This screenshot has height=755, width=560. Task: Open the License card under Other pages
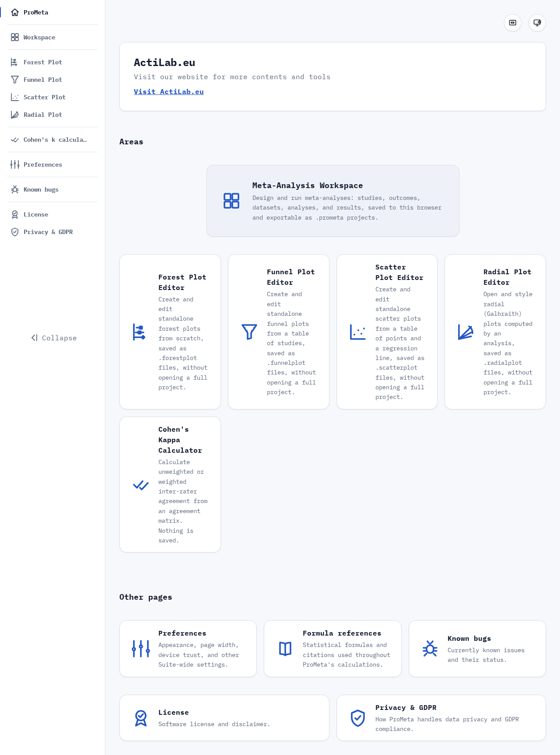[224, 718]
